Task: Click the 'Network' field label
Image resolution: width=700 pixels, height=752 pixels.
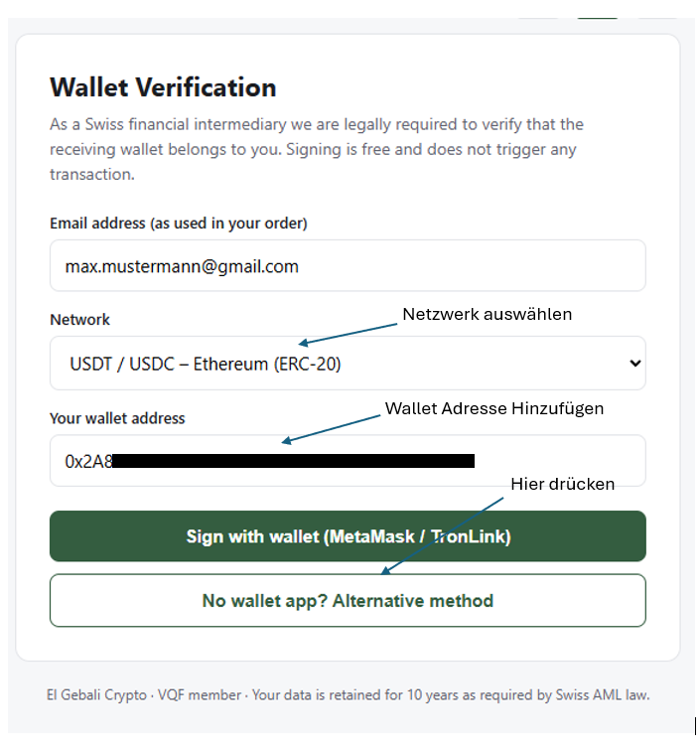Action: pyautogui.click(x=79, y=320)
